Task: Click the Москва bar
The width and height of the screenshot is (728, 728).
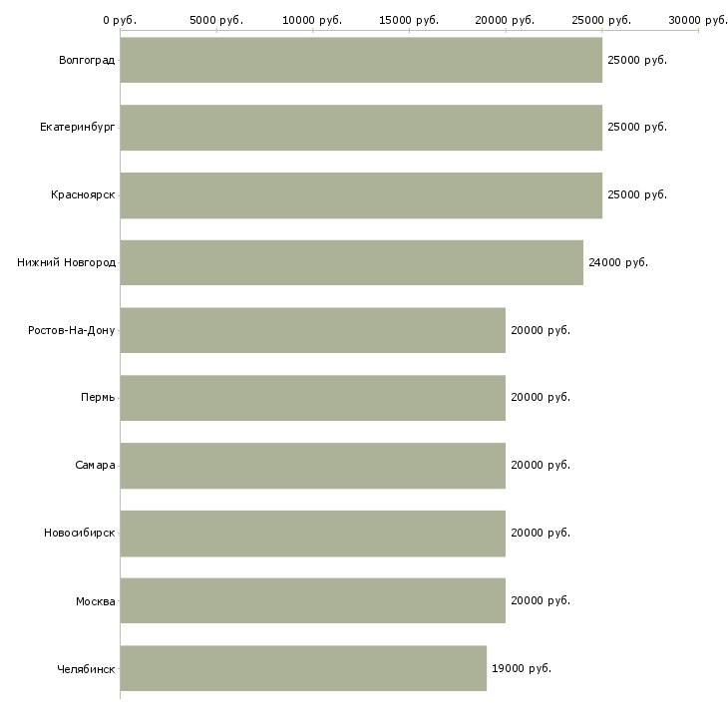Action: click(313, 600)
